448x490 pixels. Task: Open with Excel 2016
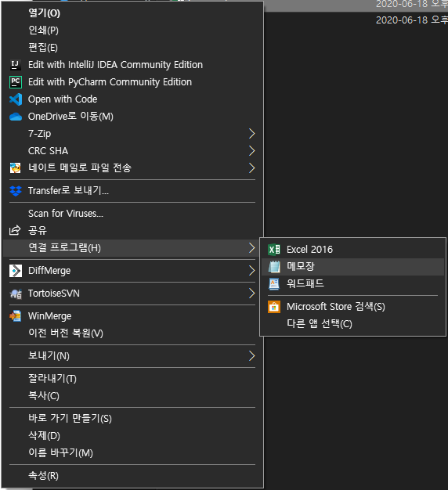352,250
